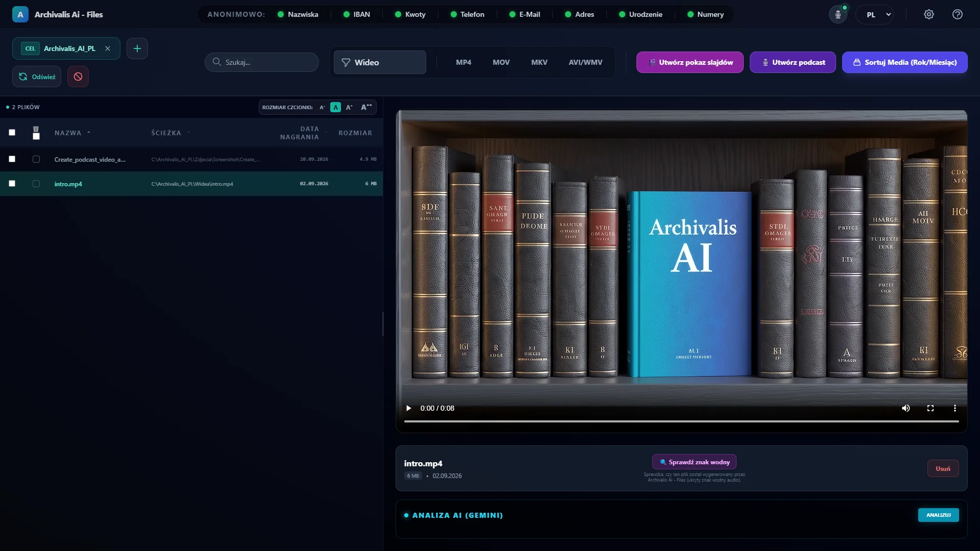The image size is (980, 551).
Task: Click Utwórz podcast button
Action: pyautogui.click(x=793, y=62)
